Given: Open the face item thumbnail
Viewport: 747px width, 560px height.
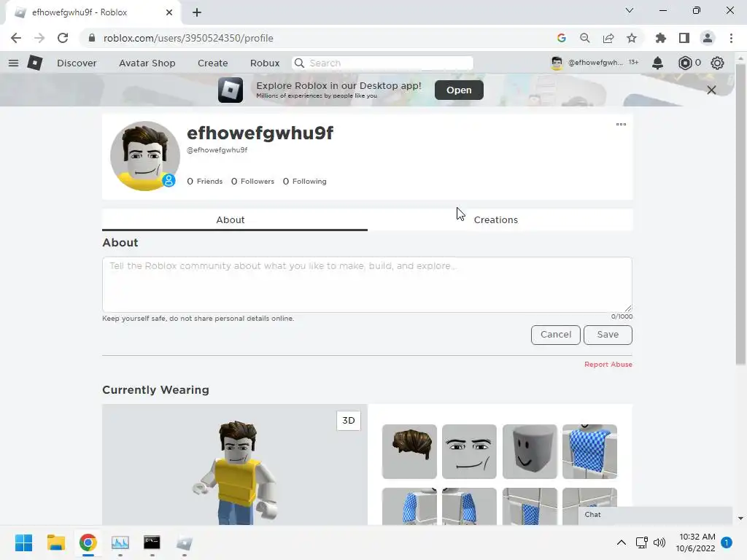Looking at the screenshot, I should 469,451.
